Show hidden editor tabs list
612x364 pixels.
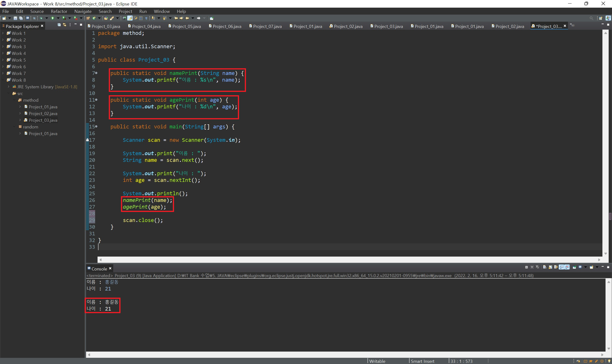pyautogui.click(x=572, y=25)
